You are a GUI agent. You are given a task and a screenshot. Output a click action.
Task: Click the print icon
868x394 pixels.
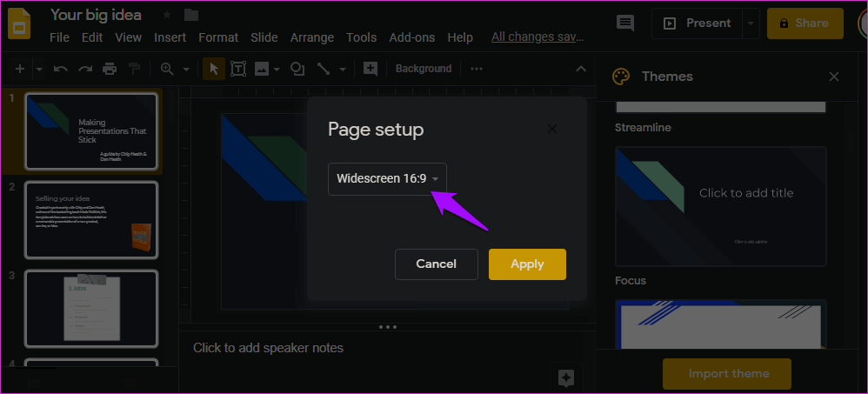tap(110, 70)
